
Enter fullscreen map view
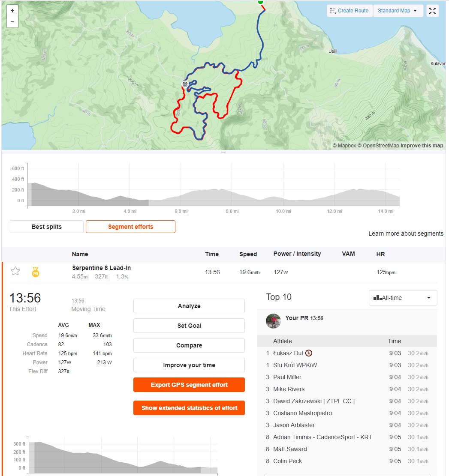(432, 11)
